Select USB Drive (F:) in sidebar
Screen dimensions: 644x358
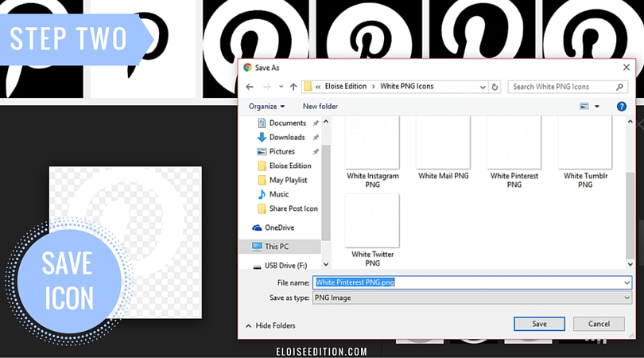[x=285, y=266]
